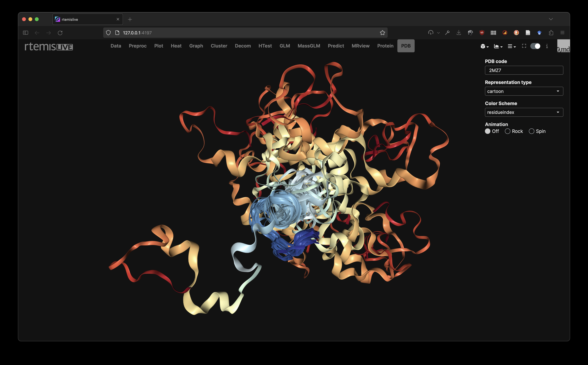Click the PDB code input field
The height and width of the screenshot is (365, 588).
524,70
